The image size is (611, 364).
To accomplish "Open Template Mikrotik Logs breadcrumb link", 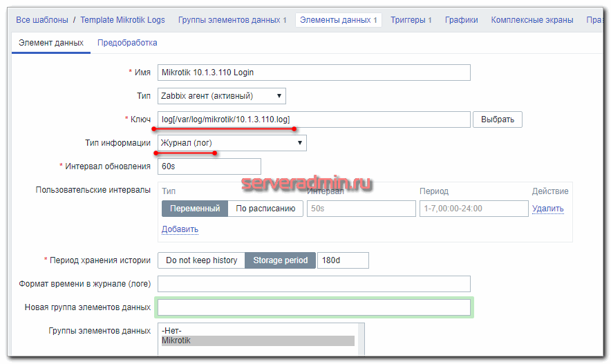I will pos(122,20).
